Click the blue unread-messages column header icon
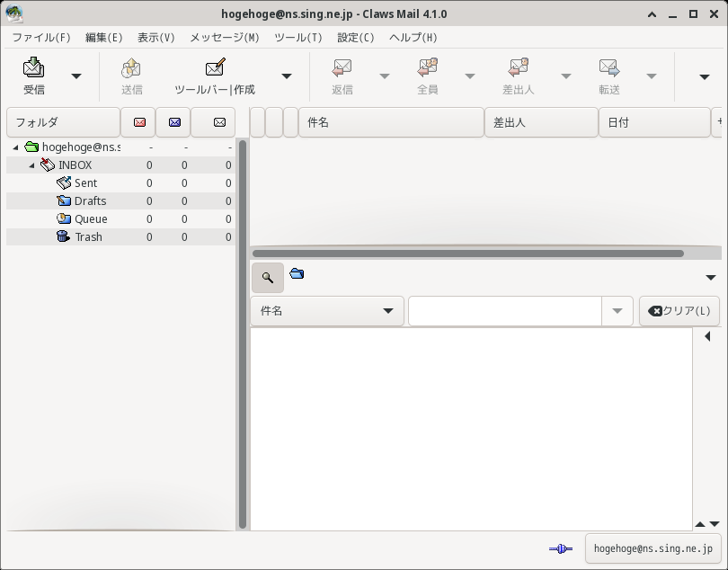The image size is (728, 570). pos(174,122)
